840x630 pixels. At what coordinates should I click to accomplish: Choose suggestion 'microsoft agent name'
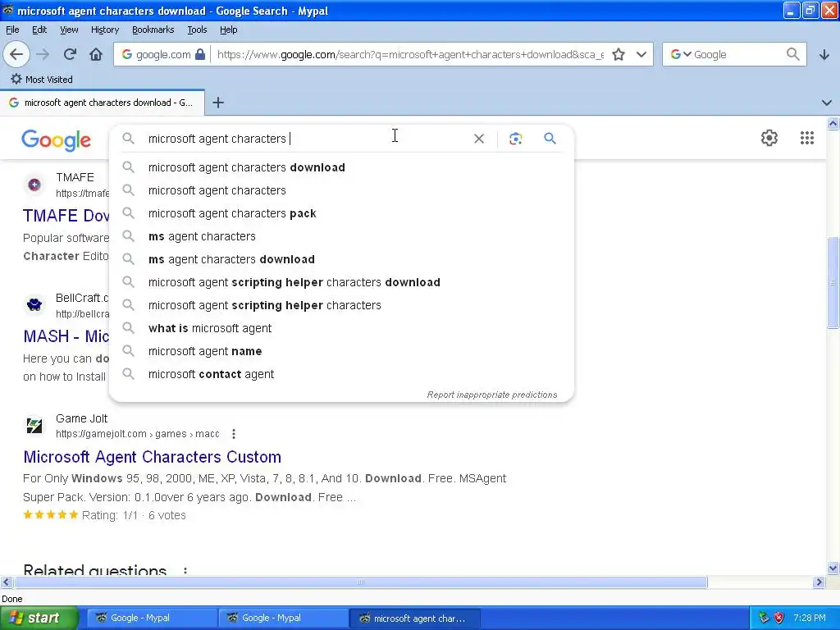coord(341,351)
